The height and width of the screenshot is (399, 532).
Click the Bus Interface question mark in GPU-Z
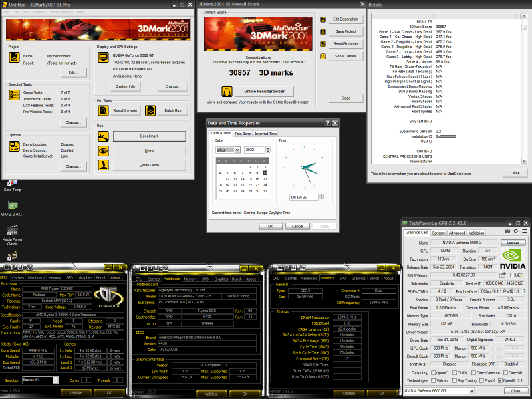[525, 291]
